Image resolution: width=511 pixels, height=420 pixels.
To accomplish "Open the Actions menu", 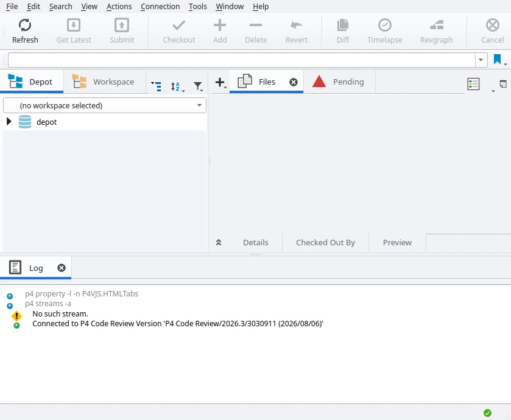I will point(119,7).
